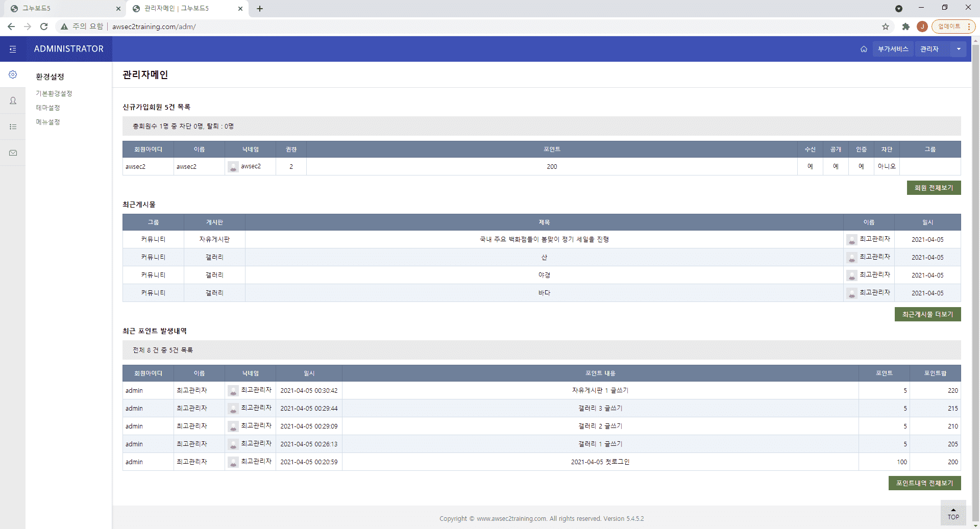Open the 부가서비스 menu

[x=893, y=49]
